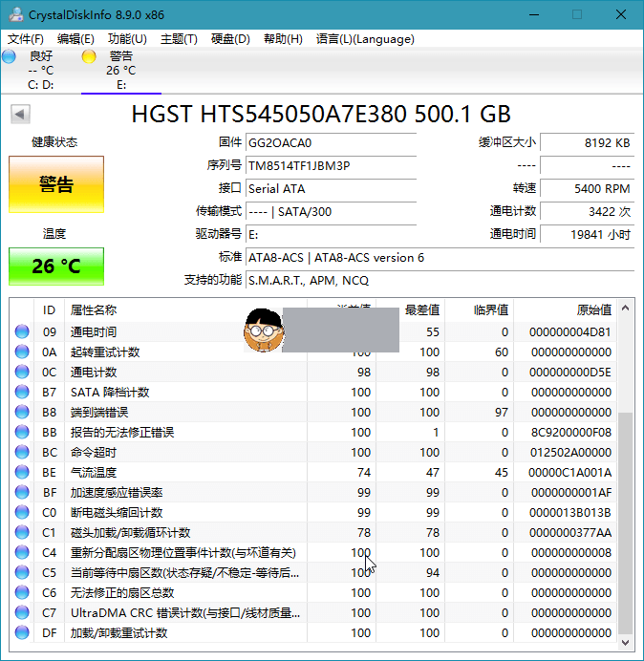The height and width of the screenshot is (661, 644).
Task: Click the green 26 °C temperature button
Action: click(x=56, y=267)
